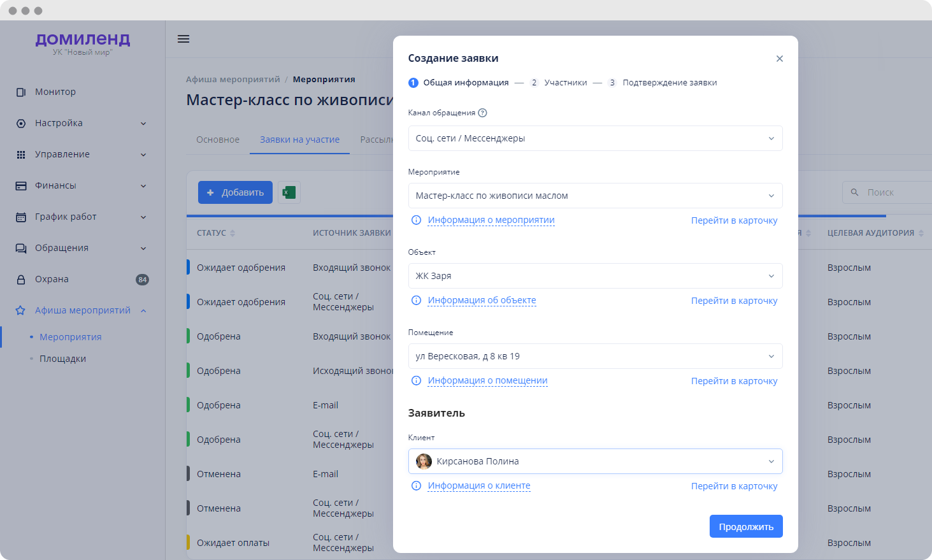The height and width of the screenshot is (560, 932).
Task: Click Перейти в карточку under Помещение
Action: click(734, 381)
